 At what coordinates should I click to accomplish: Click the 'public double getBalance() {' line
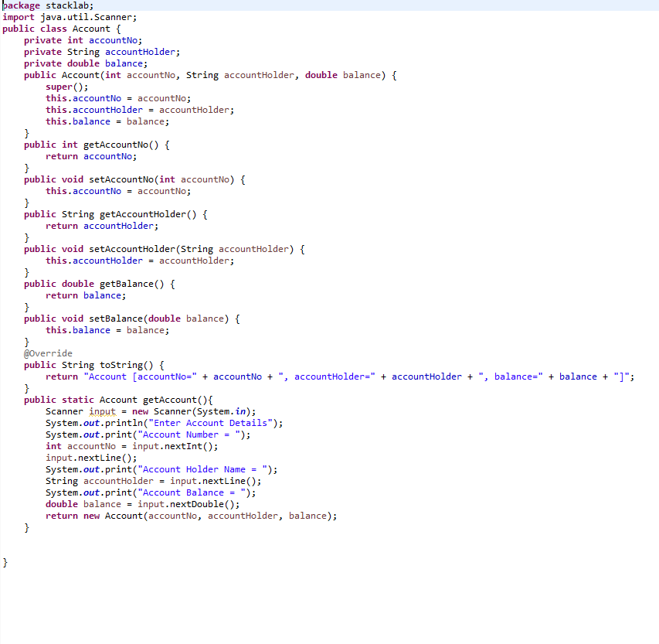(100, 284)
